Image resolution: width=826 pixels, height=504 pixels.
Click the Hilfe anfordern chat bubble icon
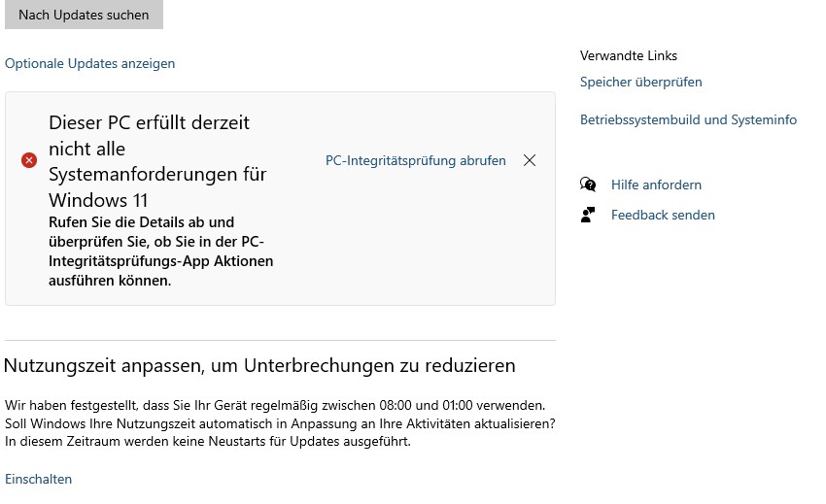coord(588,185)
